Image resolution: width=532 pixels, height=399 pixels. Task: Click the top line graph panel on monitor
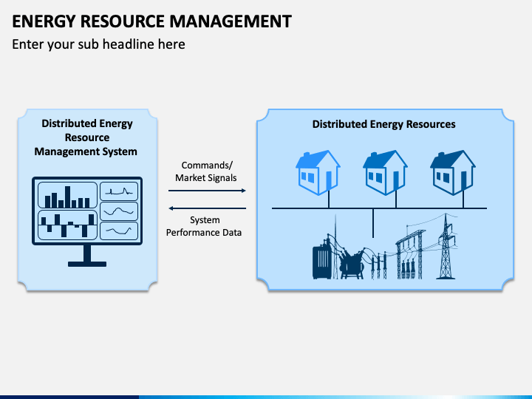(x=119, y=191)
